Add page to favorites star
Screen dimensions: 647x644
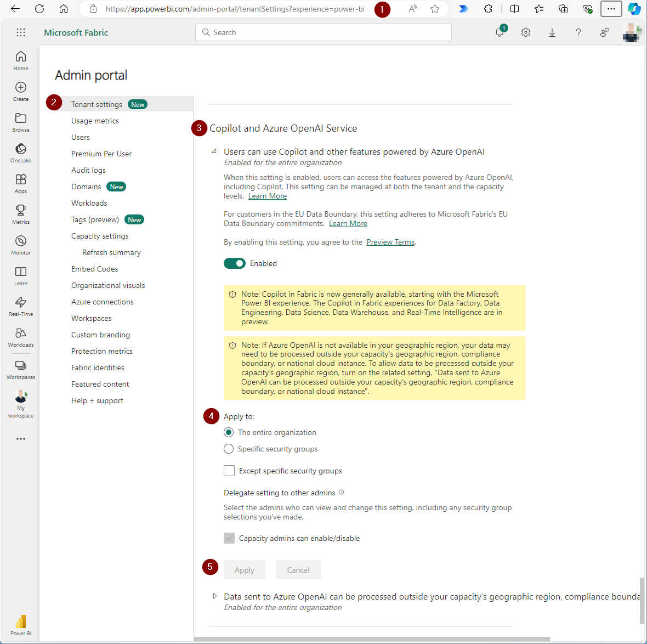pyautogui.click(x=435, y=9)
